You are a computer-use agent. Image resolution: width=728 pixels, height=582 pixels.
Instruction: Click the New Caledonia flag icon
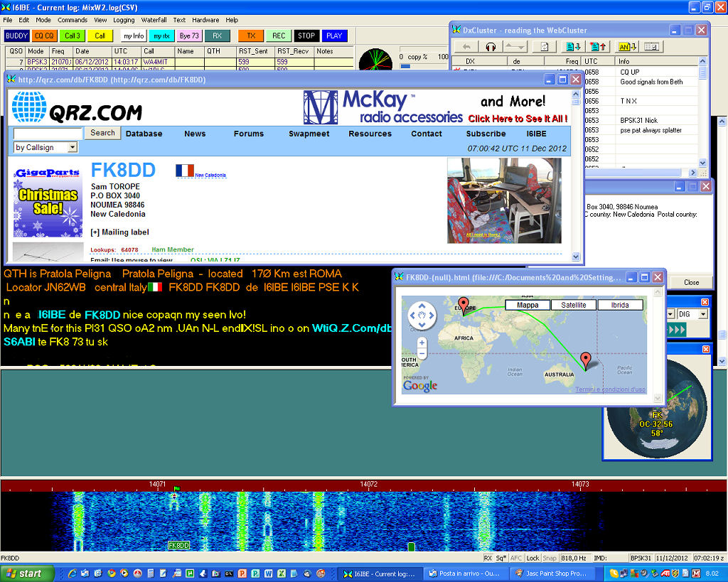(x=185, y=171)
